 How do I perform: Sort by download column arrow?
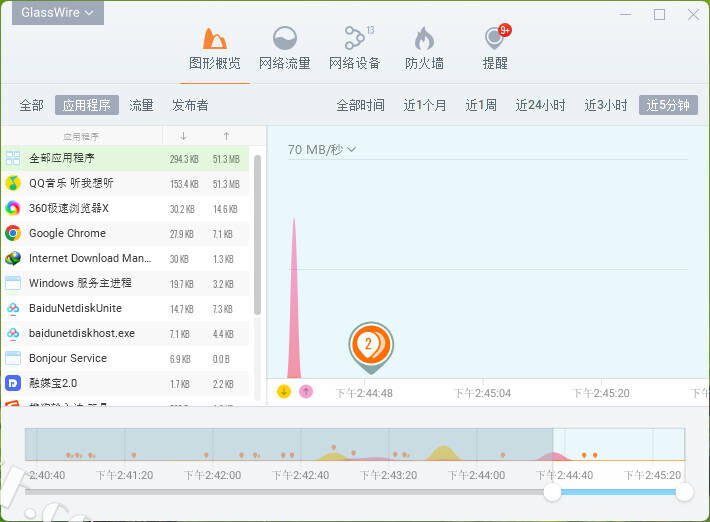pos(183,136)
